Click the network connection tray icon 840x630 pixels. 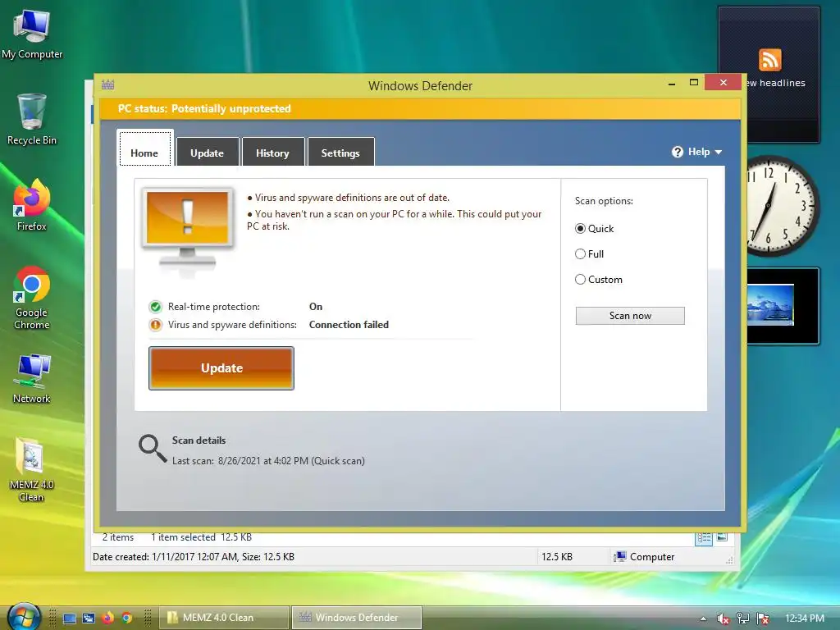[742, 619]
